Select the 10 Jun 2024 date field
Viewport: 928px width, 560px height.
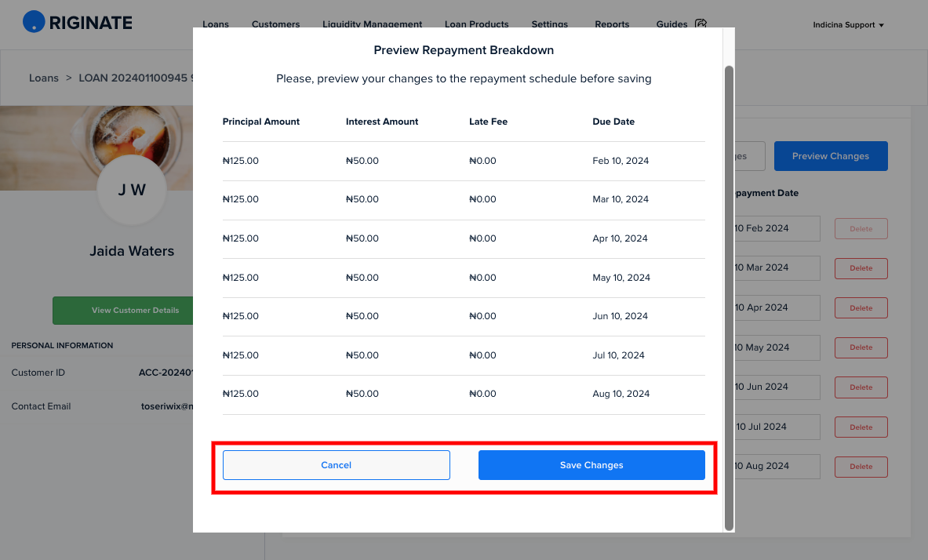pos(777,387)
